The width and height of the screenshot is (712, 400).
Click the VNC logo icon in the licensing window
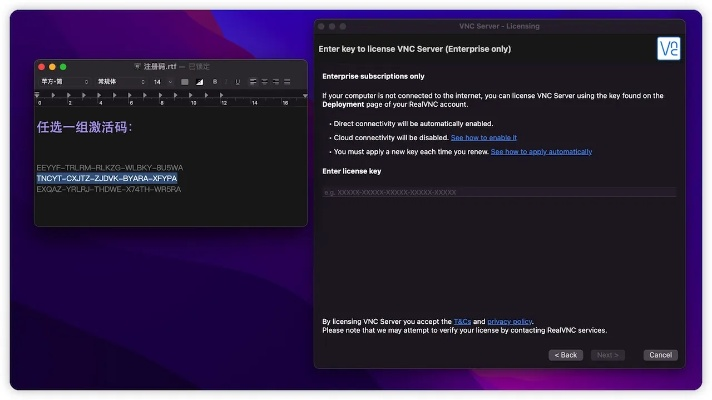click(x=668, y=49)
